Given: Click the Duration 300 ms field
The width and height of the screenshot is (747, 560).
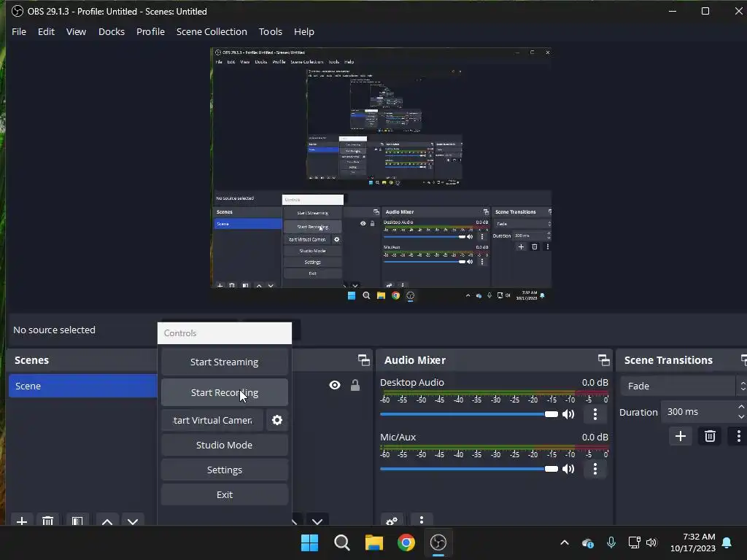Looking at the screenshot, I should (x=698, y=411).
